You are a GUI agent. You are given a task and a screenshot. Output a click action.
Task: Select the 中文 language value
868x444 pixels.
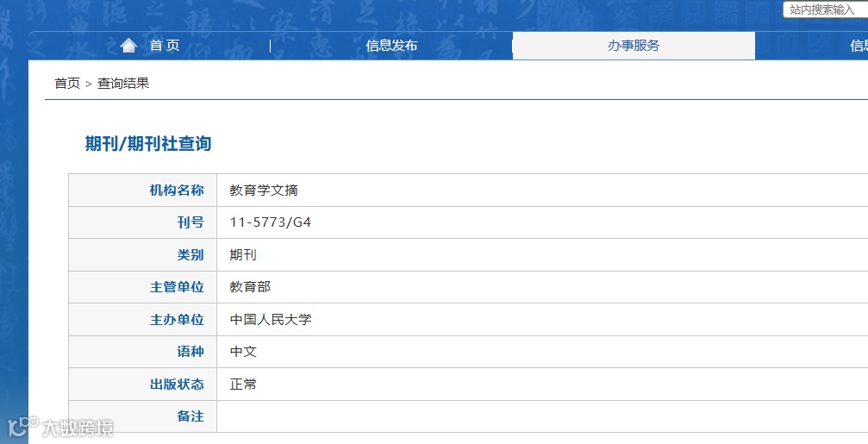click(243, 352)
